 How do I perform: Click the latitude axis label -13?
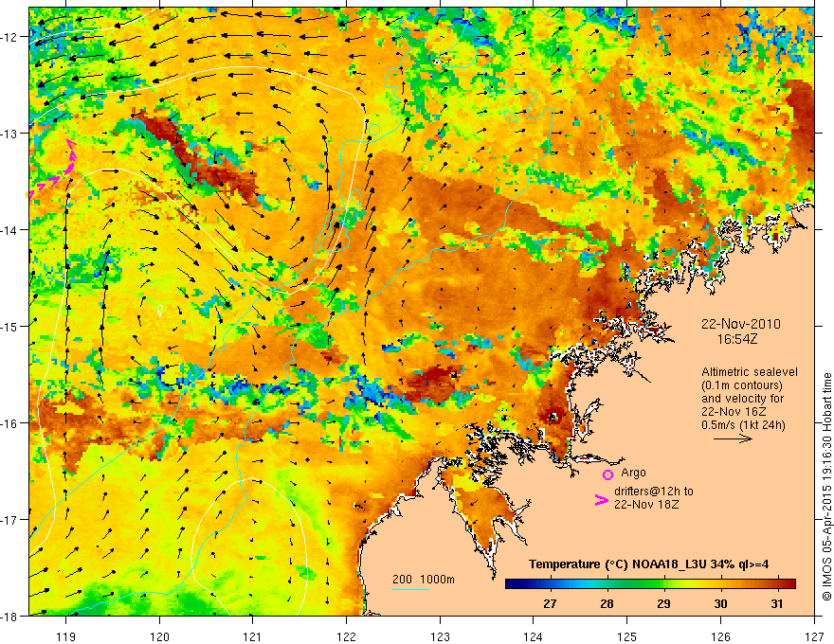[10, 134]
